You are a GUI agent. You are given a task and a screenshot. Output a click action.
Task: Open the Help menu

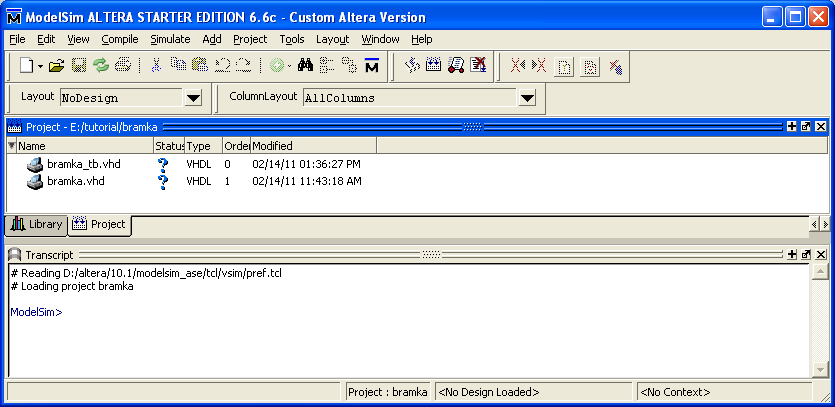(x=422, y=39)
